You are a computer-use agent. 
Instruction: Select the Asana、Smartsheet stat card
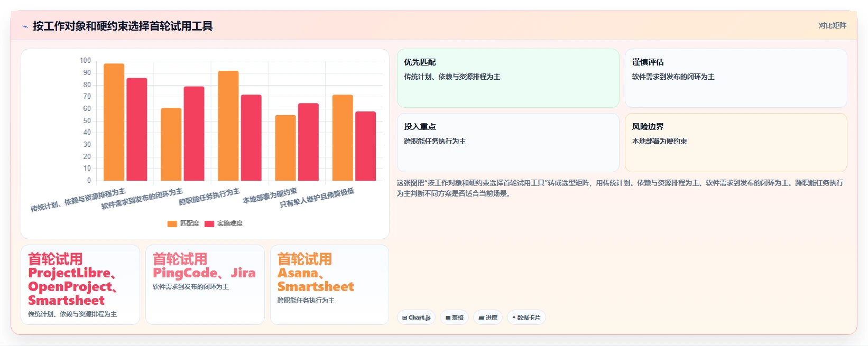point(329,285)
